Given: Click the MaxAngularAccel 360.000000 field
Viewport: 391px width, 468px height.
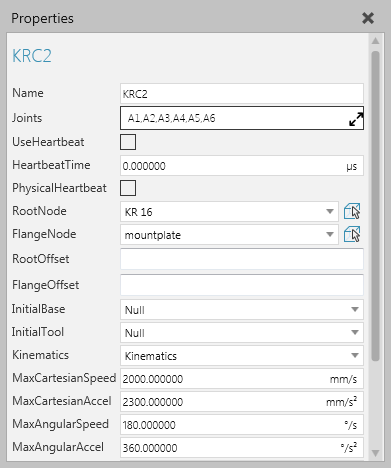Looking at the screenshot, I should (x=242, y=447).
